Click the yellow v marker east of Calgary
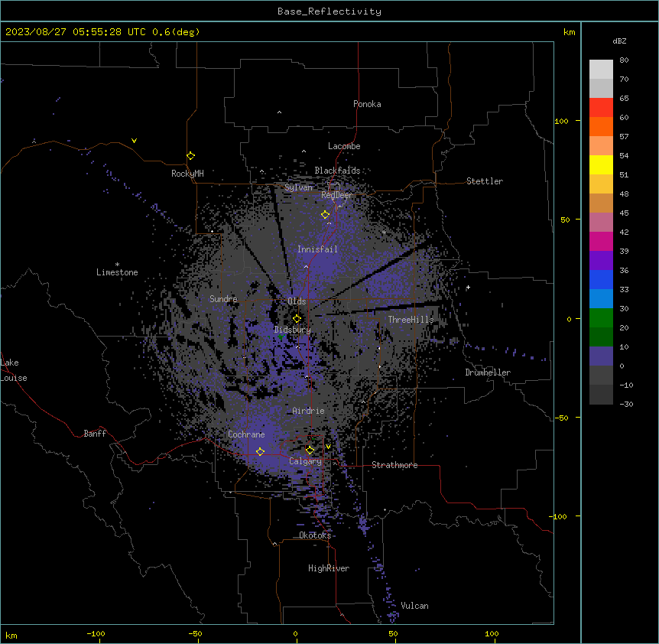 pyautogui.click(x=328, y=447)
